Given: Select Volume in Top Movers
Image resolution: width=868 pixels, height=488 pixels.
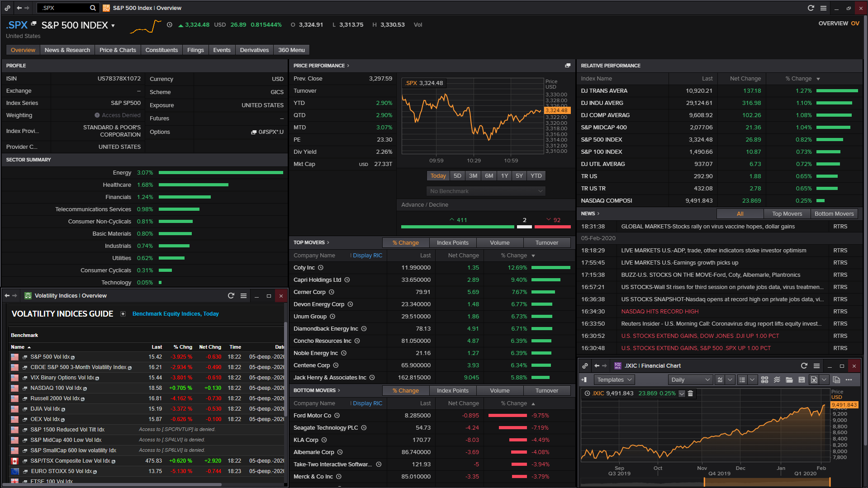Looking at the screenshot, I should (x=500, y=243).
